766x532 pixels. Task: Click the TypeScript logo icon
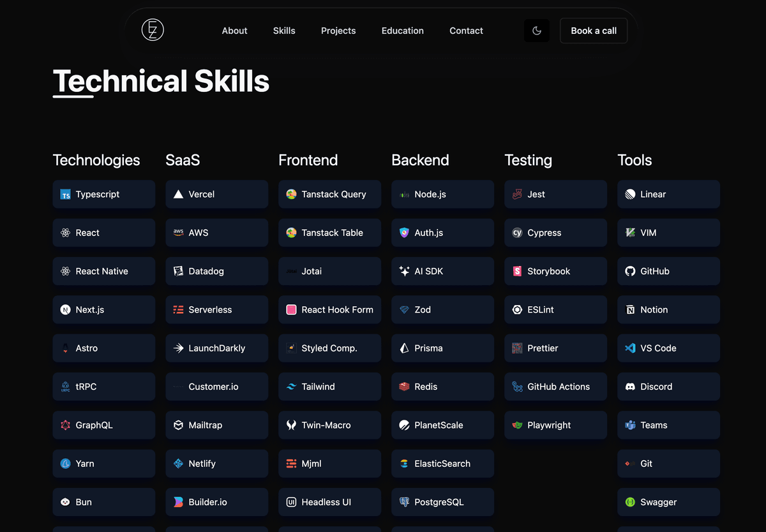(65, 195)
